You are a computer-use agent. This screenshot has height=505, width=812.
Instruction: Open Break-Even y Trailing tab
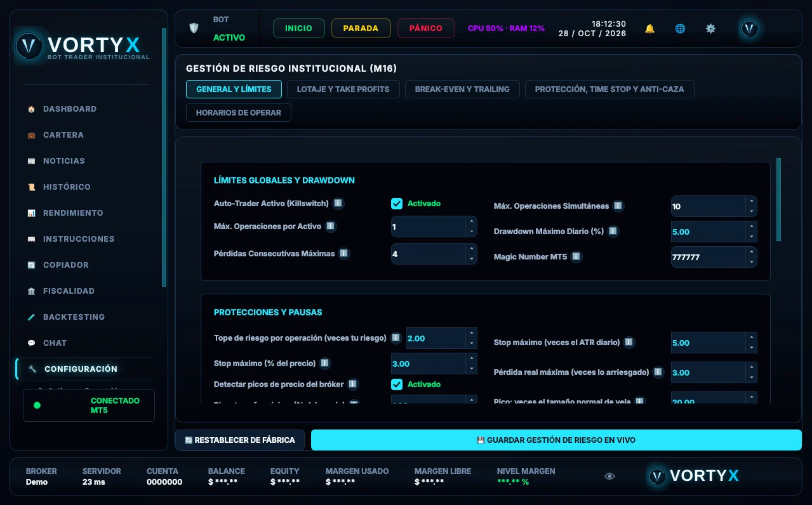click(462, 89)
